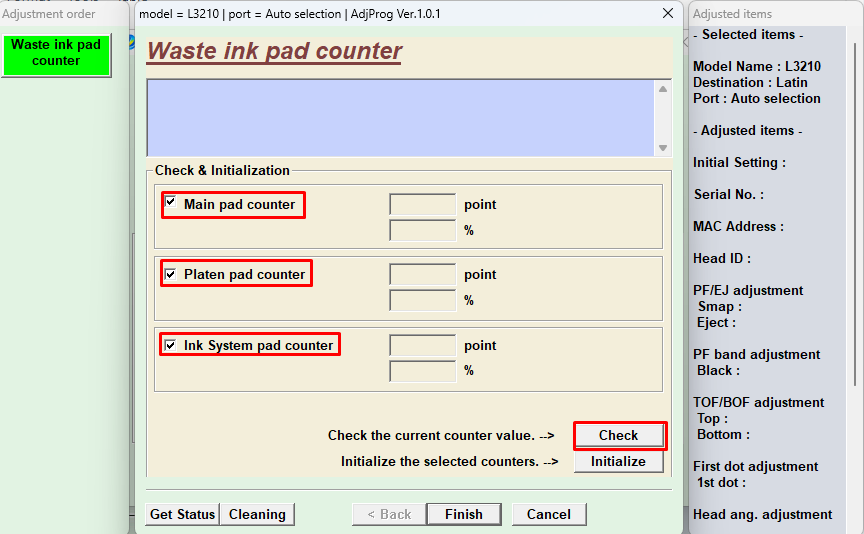
Task: Click the Ink System pad percent field
Action: pos(422,371)
